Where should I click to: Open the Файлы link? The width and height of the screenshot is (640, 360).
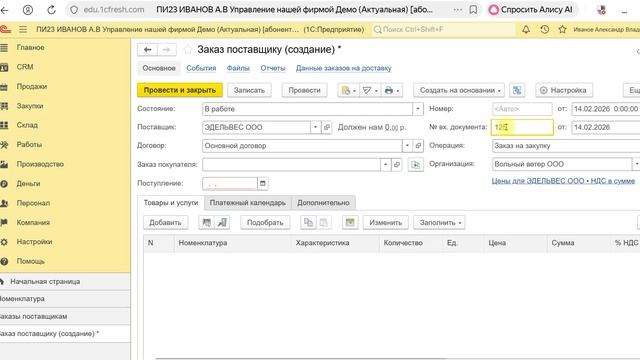(238, 68)
